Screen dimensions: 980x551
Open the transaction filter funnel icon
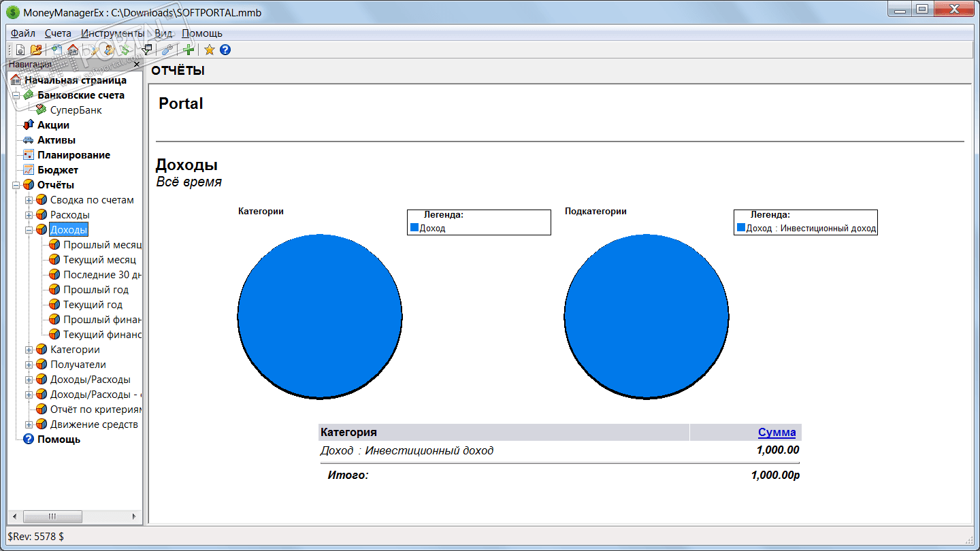click(146, 50)
